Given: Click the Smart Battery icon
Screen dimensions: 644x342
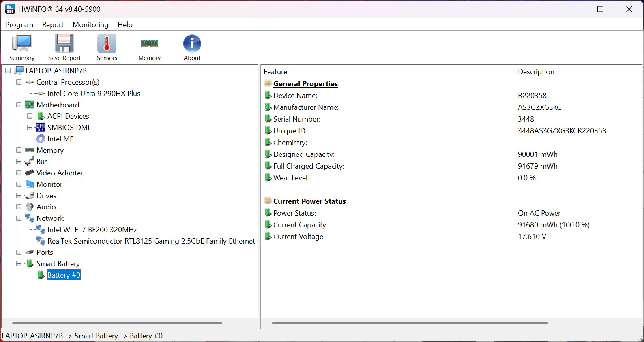Looking at the screenshot, I should pyautogui.click(x=30, y=264).
